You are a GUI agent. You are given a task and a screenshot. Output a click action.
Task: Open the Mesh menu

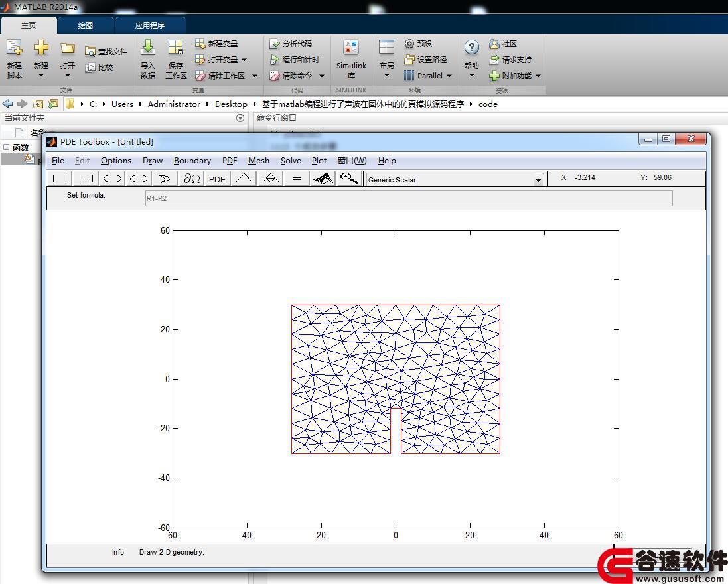(259, 161)
